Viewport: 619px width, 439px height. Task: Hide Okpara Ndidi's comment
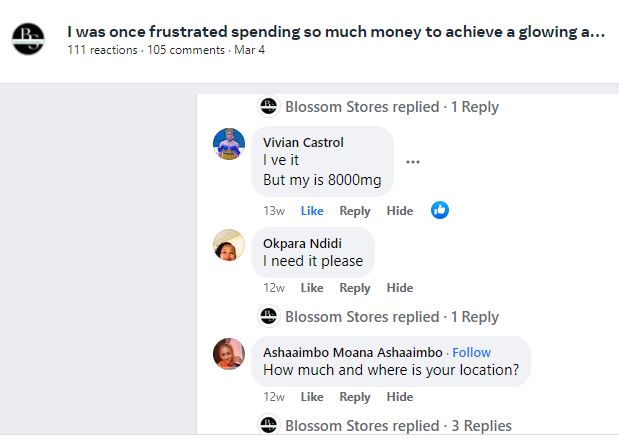(x=400, y=288)
